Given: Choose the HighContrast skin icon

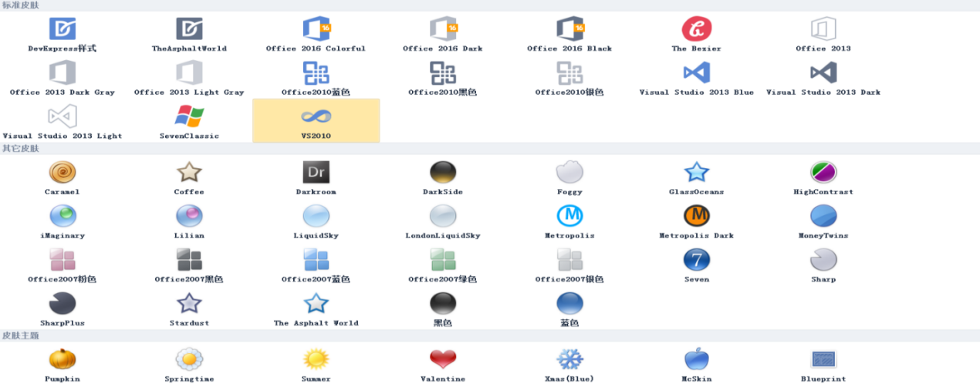Looking at the screenshot, I should coord(823,173).
